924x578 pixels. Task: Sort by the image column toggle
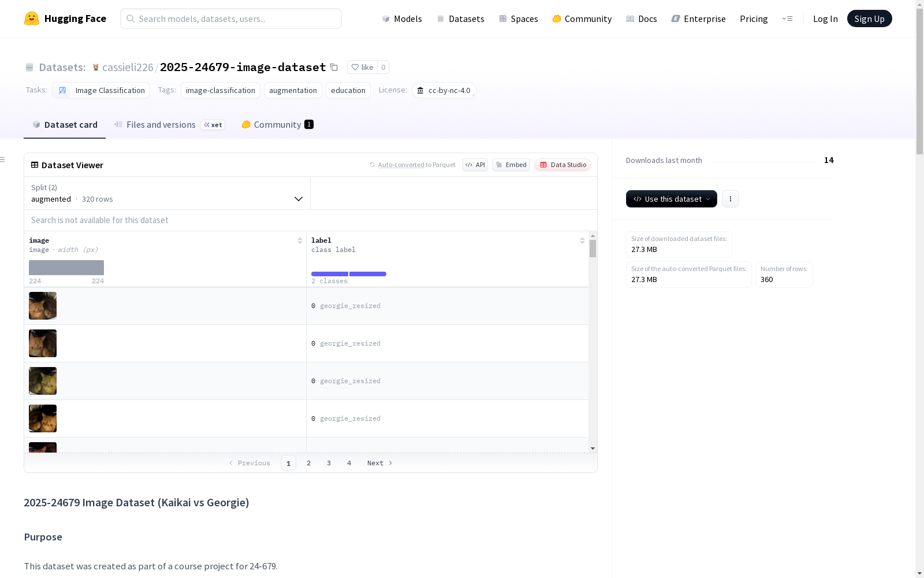click(300, 240)
